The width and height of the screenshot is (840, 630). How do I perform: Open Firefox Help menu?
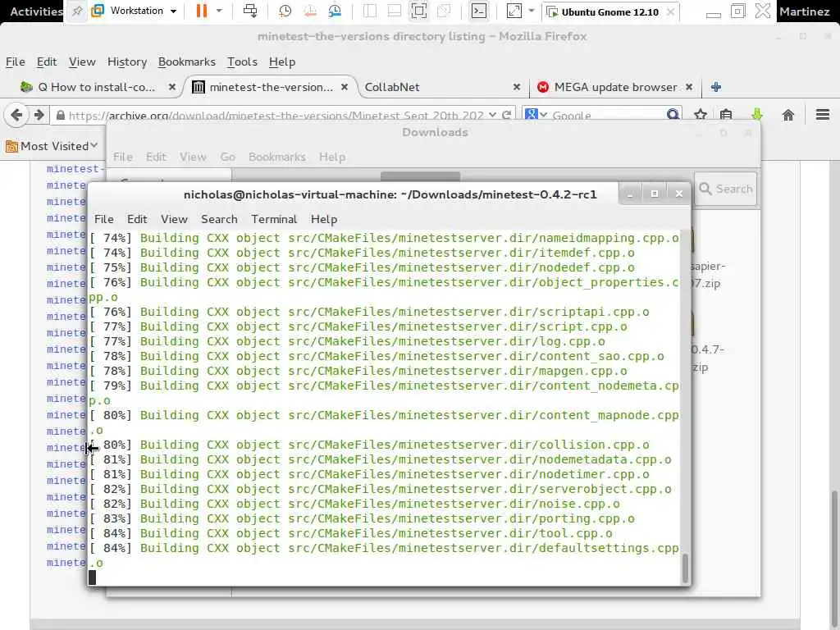click(x=282, y=62)
